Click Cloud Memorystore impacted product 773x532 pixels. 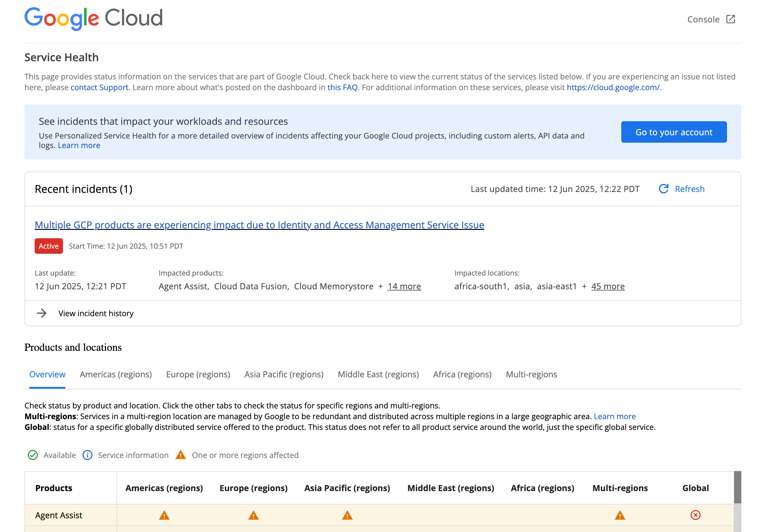pos(333,286)
